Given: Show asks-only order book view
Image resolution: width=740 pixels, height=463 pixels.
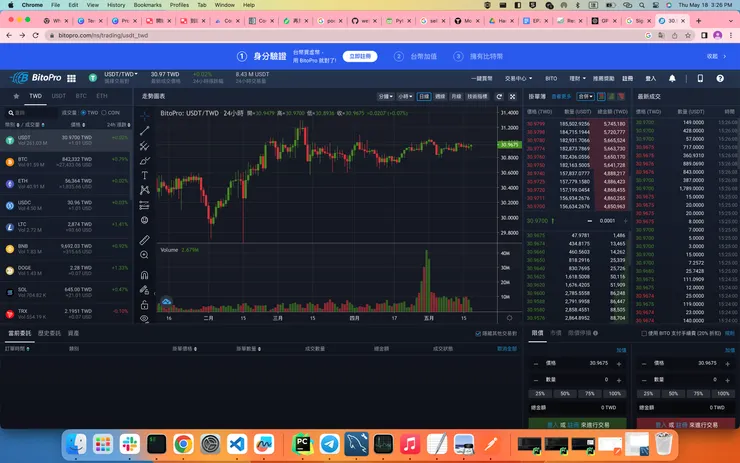Looking at the screenshot, I should click(x=621, y=96).
